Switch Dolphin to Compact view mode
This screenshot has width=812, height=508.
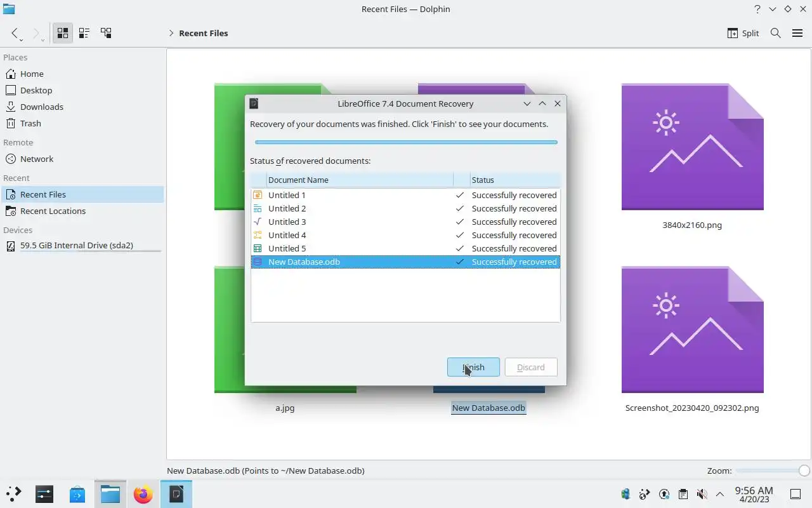point(84,33)
